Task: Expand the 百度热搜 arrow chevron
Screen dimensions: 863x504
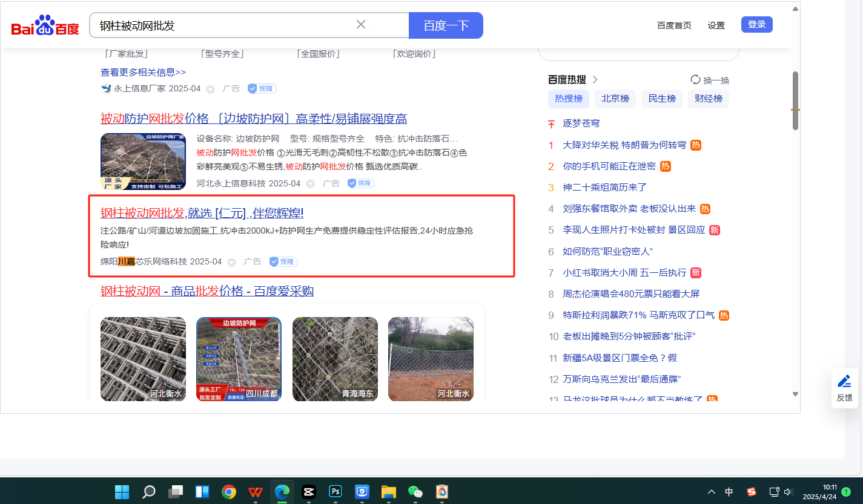Action: click(x=595, y=80)
